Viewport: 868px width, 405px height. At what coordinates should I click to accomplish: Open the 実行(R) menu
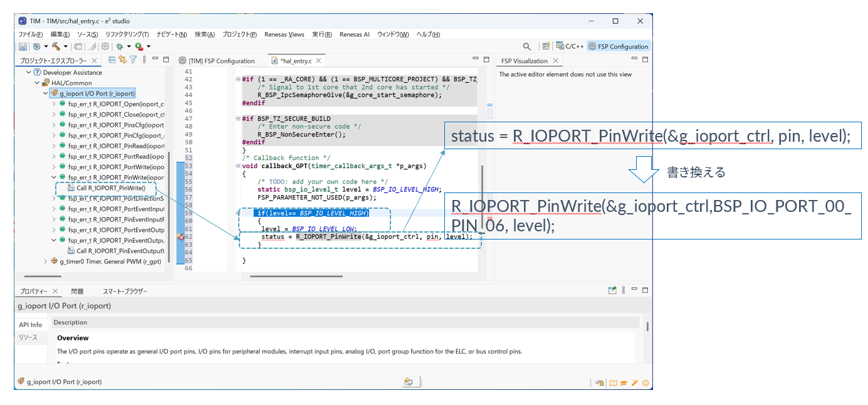[x=322, y=34]
